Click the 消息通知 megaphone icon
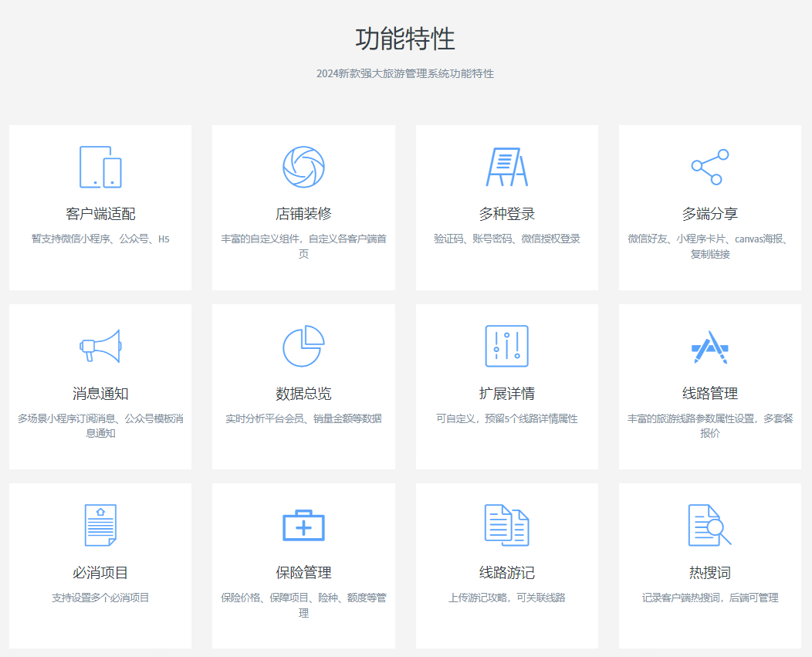812x657 pixels. tap(100, 346)
